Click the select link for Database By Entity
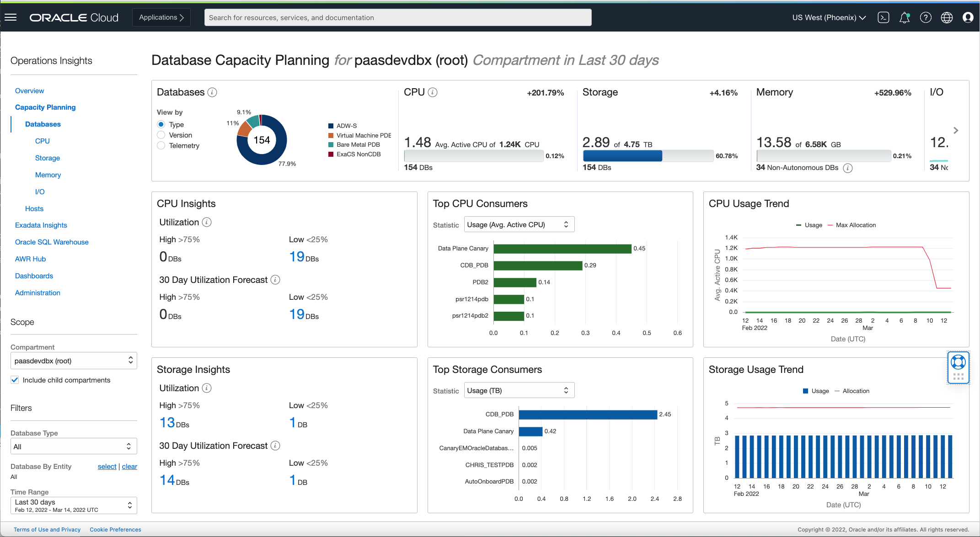The image size is (980, 537). click(x=107, y=466)
